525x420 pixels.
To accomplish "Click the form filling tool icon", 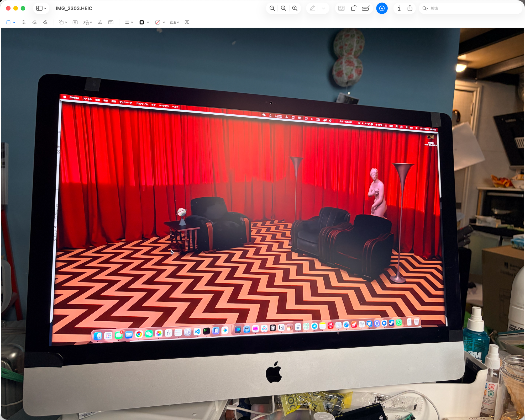I will click(366, 8).
